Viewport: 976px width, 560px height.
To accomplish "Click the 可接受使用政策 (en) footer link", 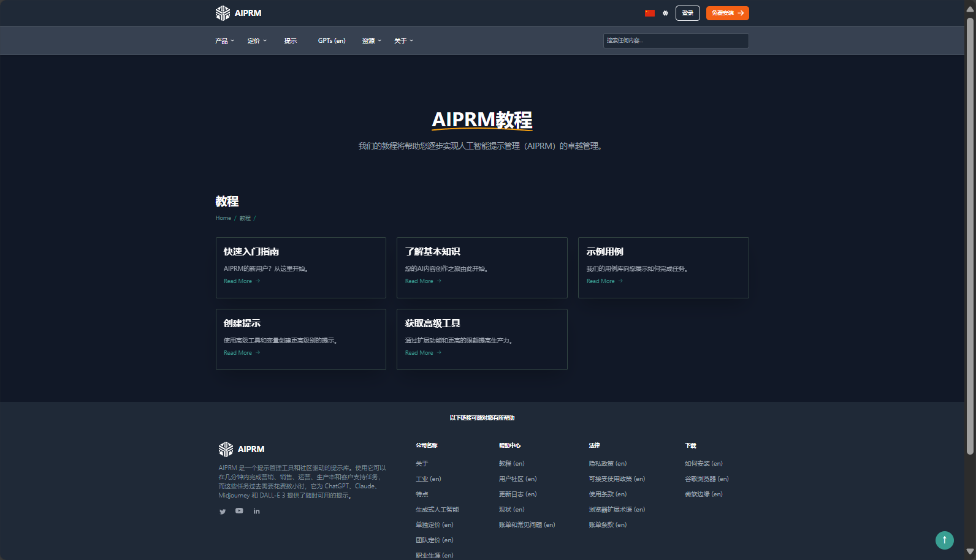I will tap(617, 479).
